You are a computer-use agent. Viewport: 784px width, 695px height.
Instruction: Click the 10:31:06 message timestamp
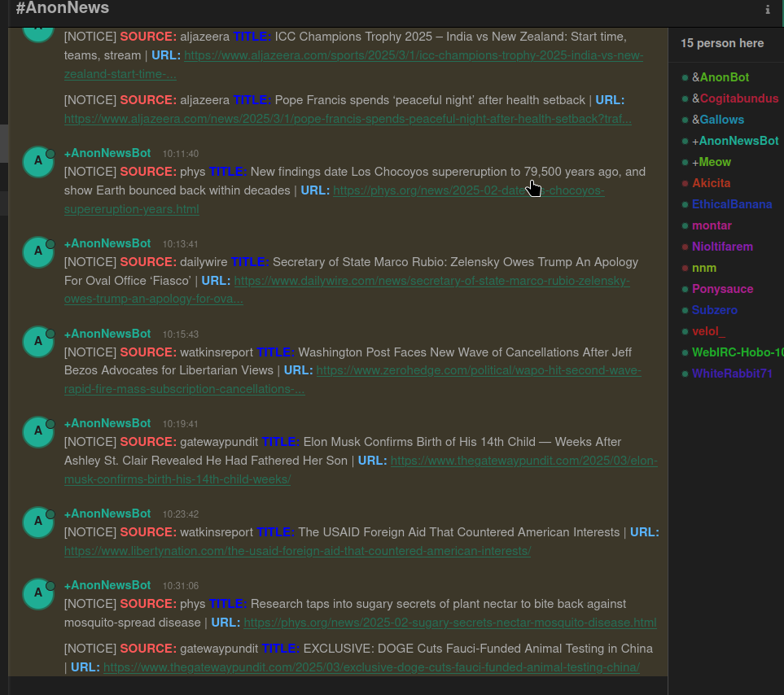coord(181,586)
